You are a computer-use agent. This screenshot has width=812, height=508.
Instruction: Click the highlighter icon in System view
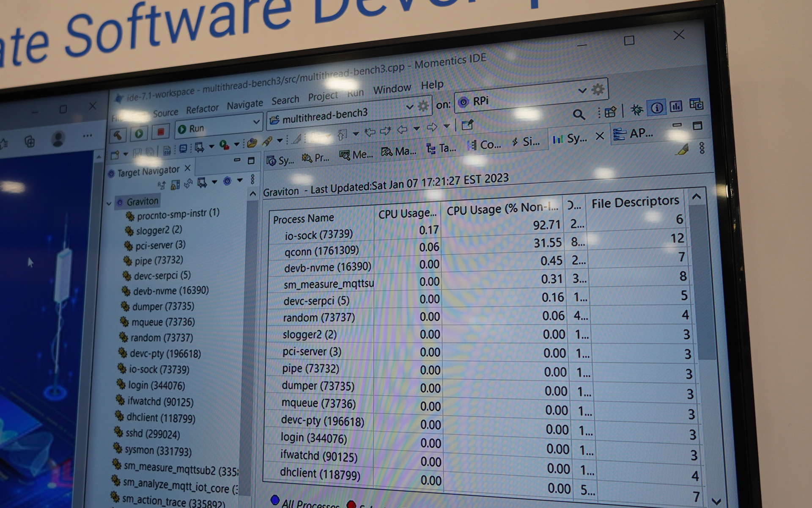point(683,149)
